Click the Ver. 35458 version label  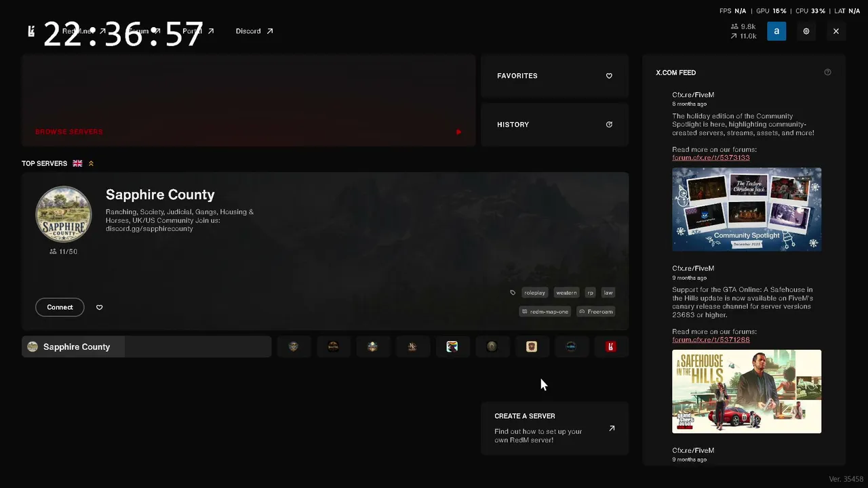846,479
